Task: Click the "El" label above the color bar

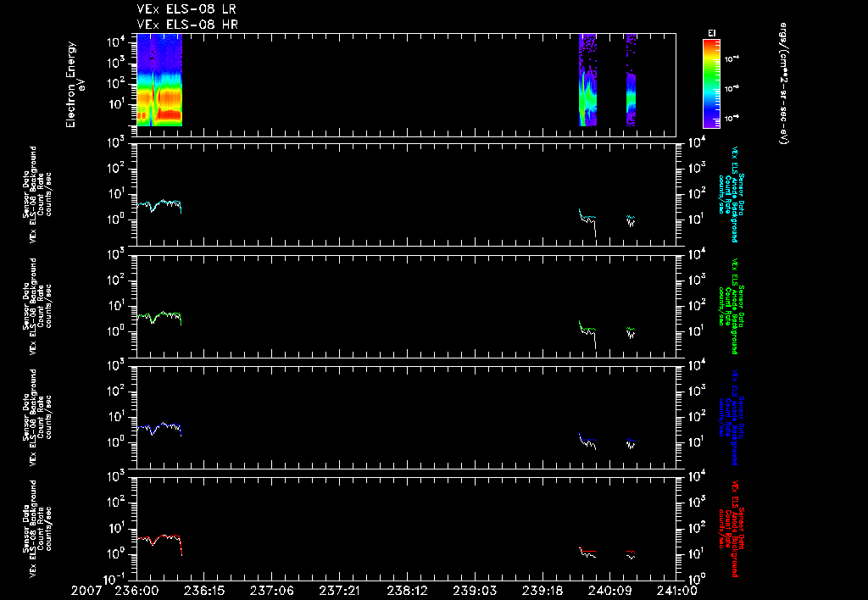Action: tap(711, 33)
